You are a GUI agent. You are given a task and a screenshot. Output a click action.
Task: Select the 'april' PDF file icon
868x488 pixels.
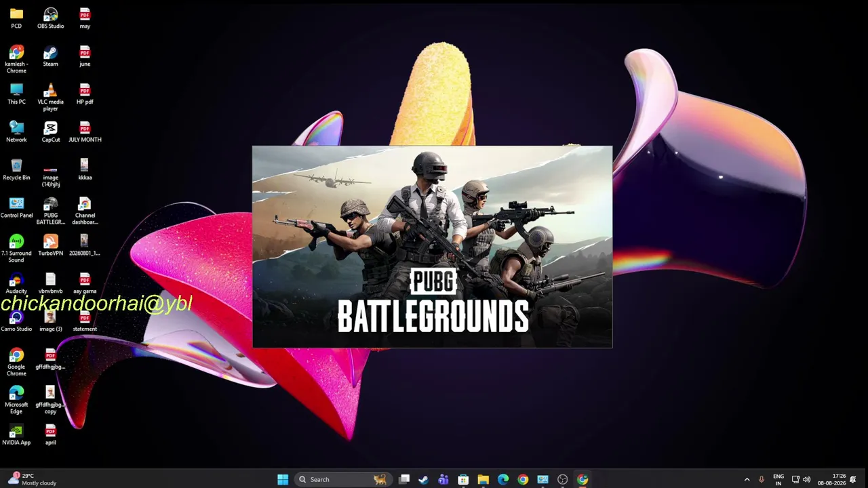(x=50, y=435)
